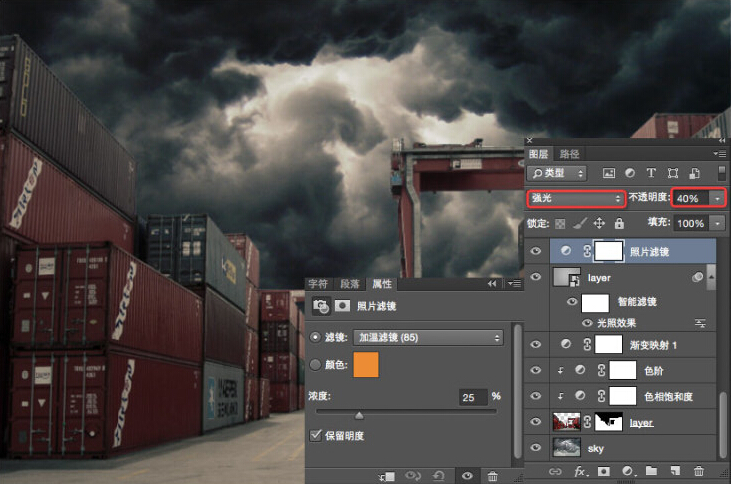The height and width of the screenshot is (484, 731).
Task: Select the 滤镜 radio button
Action: tap(315, 337)
